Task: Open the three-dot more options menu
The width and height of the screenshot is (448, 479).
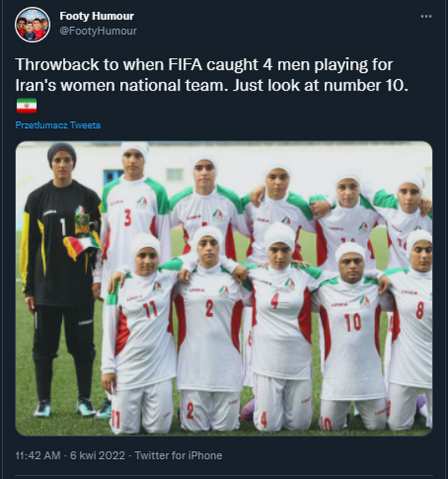Action: [426, 16]
